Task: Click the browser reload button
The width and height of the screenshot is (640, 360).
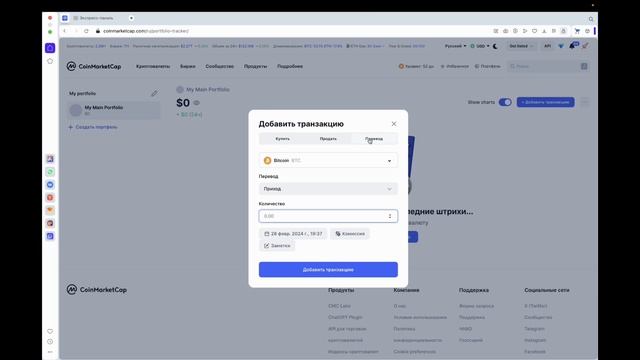Action: (x=86, y=31)
